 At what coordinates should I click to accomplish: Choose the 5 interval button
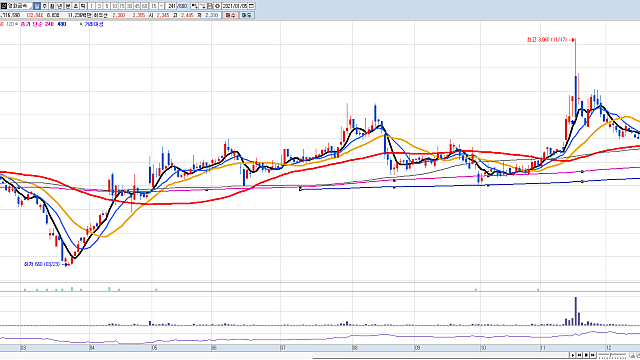pos(107,6)
